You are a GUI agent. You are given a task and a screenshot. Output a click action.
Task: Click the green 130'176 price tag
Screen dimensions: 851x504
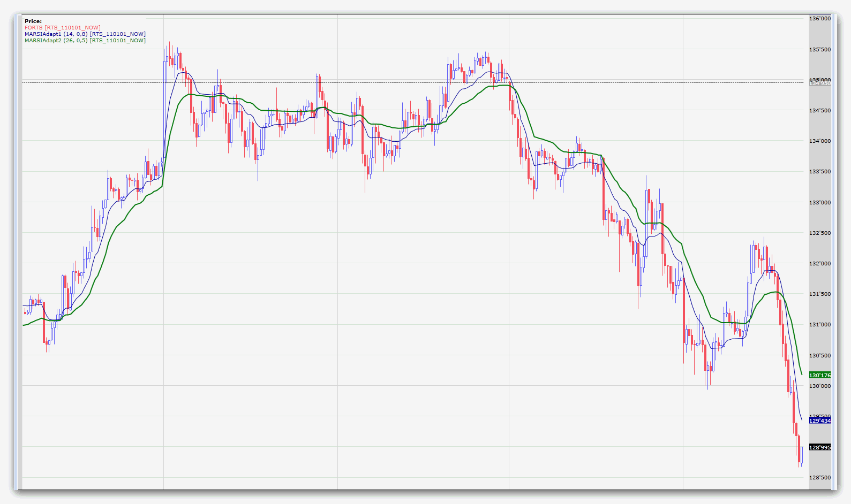[820, 375]
